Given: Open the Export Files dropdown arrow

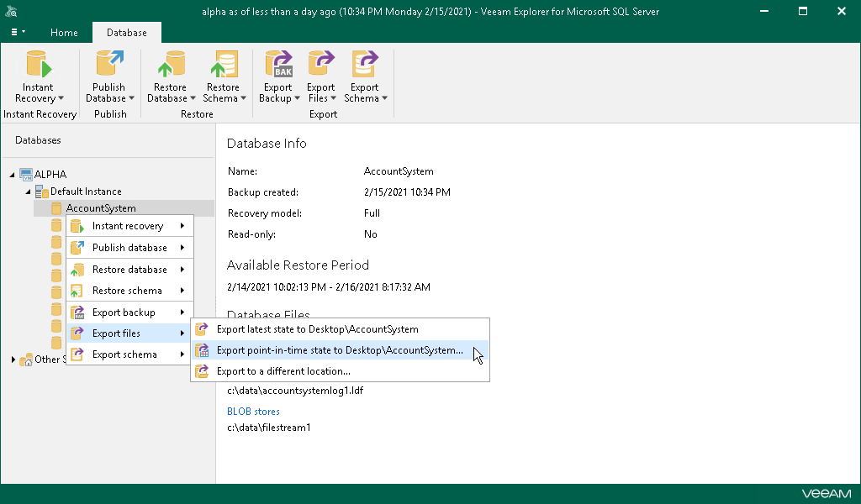Looking at the screenshot, I should point(333,99).
